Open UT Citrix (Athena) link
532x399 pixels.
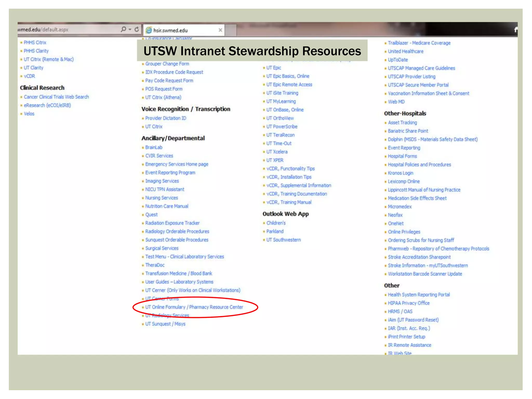tap(163, 97)
